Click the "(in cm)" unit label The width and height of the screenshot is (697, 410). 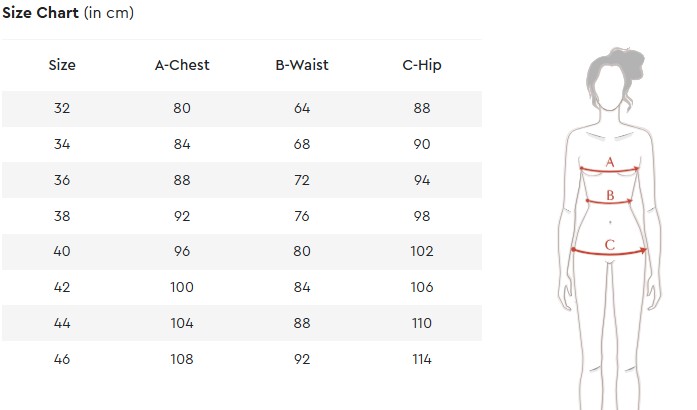tap(108, 13)
